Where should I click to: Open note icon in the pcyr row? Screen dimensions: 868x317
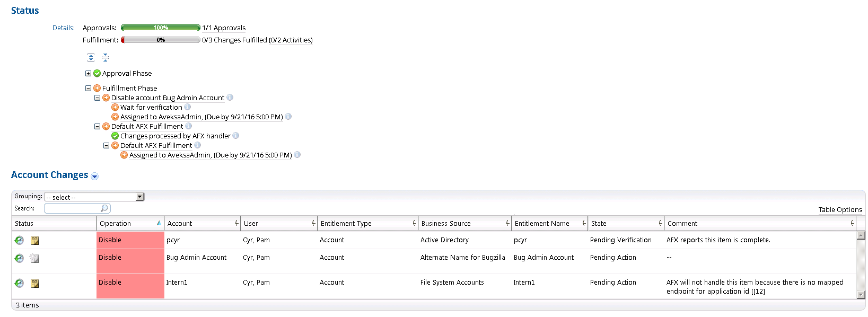[34, 241]
